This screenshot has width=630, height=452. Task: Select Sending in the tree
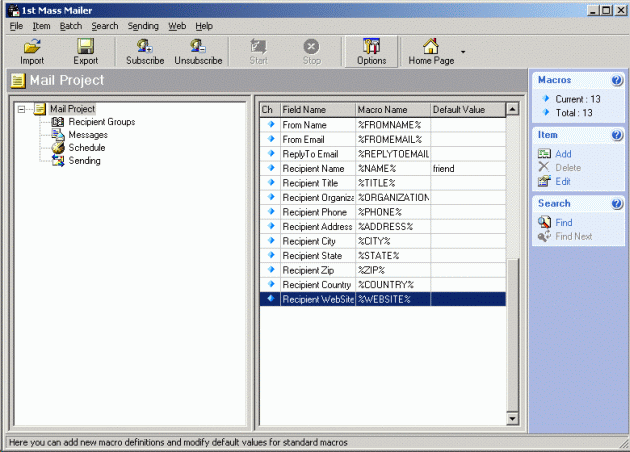[84, 161]
